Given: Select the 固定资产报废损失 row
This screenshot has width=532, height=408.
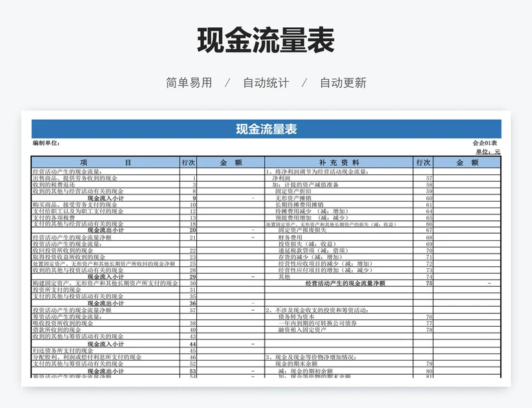Looking at the screenshot, I should tap(303, 230).
